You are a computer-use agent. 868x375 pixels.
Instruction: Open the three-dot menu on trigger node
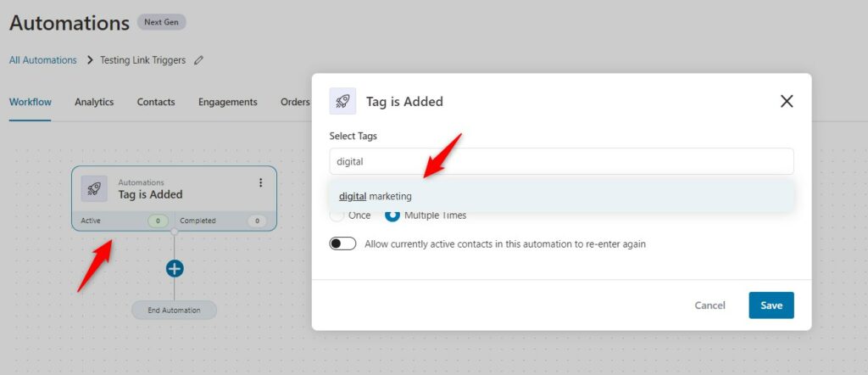(x=261, y=182)
